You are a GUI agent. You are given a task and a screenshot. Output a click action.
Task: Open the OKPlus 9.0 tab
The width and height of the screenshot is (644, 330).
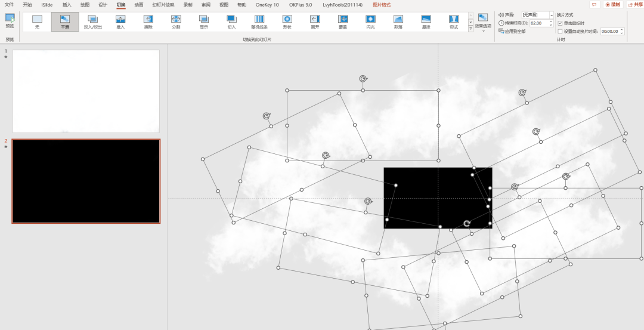pyautogui.click(x=300, y=5)
